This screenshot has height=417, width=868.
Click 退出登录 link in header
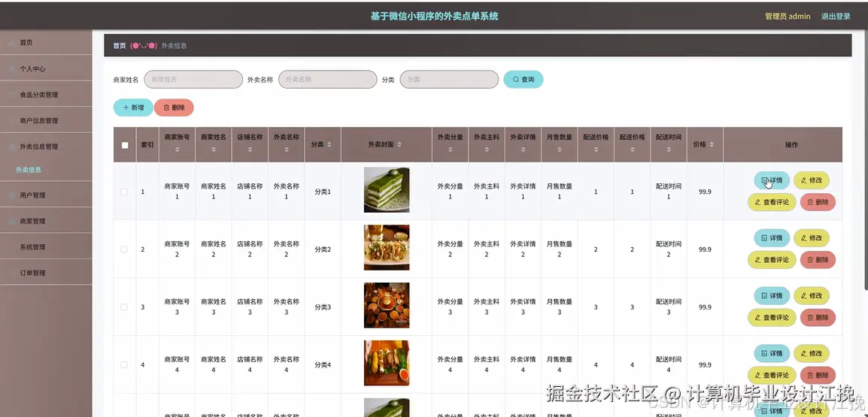[x=836, y=17]
